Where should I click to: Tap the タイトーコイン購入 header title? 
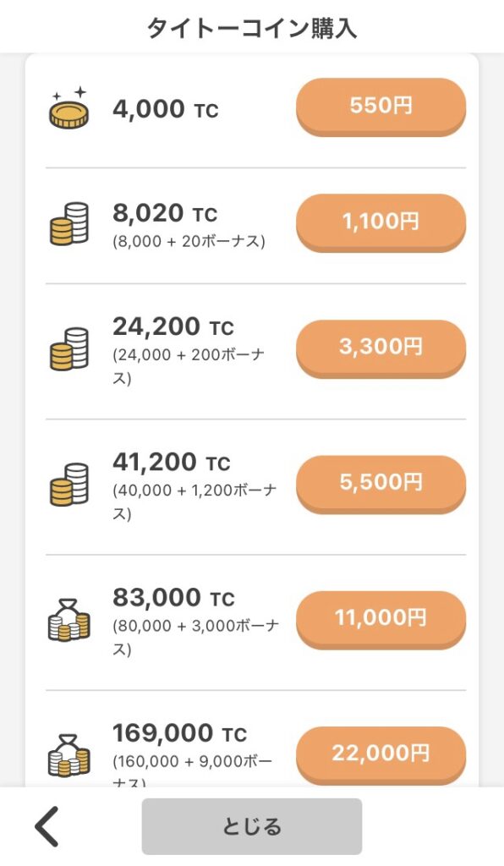pos(252,28)
